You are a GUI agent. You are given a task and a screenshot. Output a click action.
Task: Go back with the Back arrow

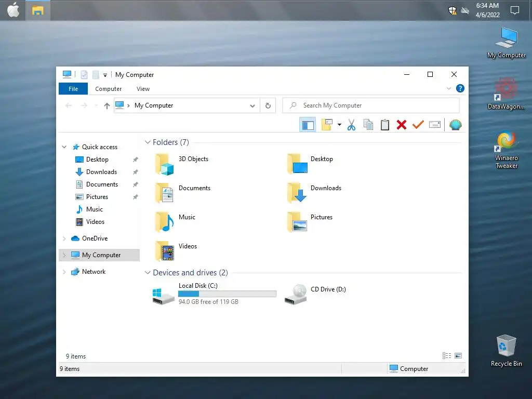(69, 105)
